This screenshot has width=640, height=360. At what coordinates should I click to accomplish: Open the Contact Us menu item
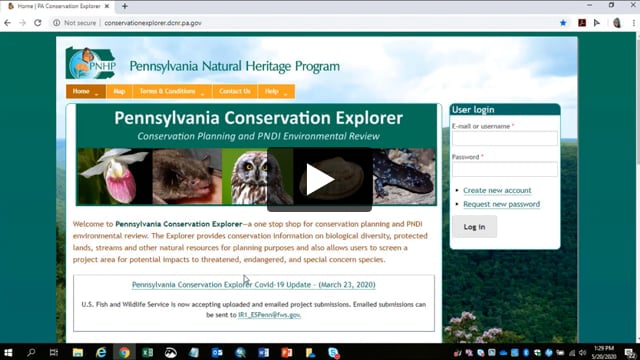235,91
